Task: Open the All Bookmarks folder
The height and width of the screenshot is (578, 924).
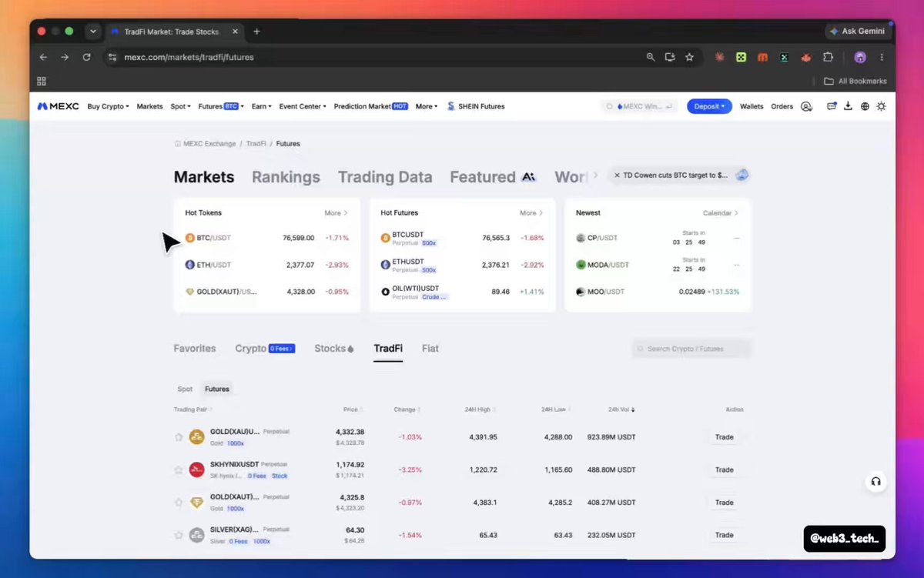Action: pos(855,81)
